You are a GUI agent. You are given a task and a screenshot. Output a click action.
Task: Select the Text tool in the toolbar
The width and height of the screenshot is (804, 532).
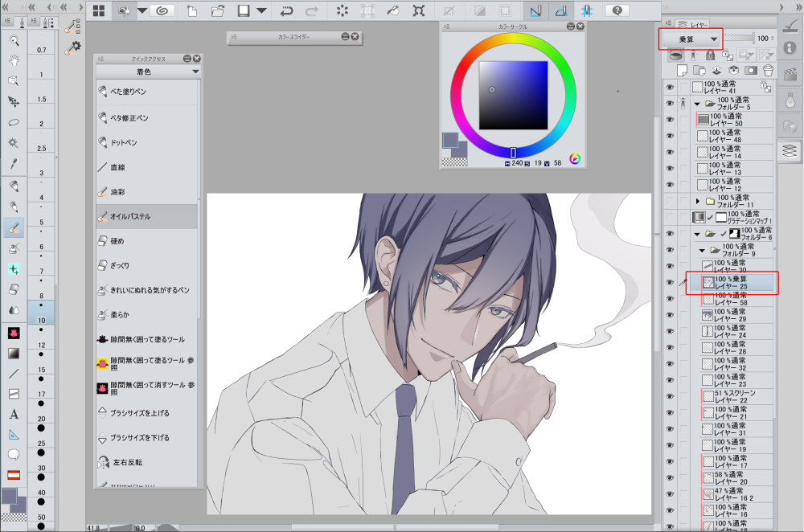pos(14,415)
